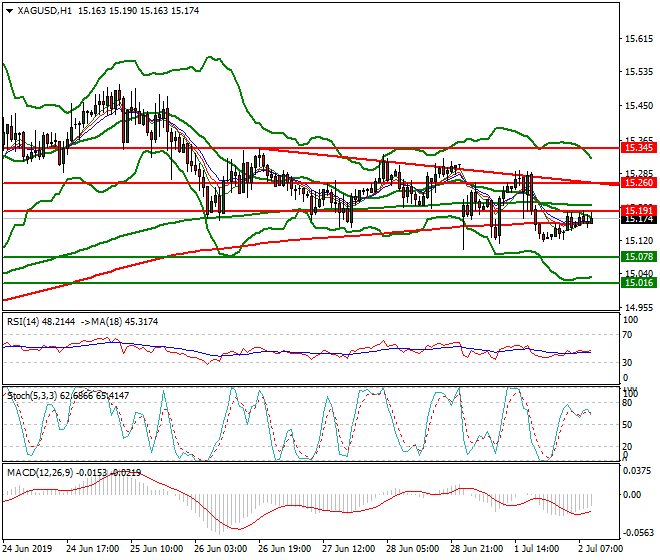
Task: Click the 28 Jun 05:00 time label
Action: (413, 549)
